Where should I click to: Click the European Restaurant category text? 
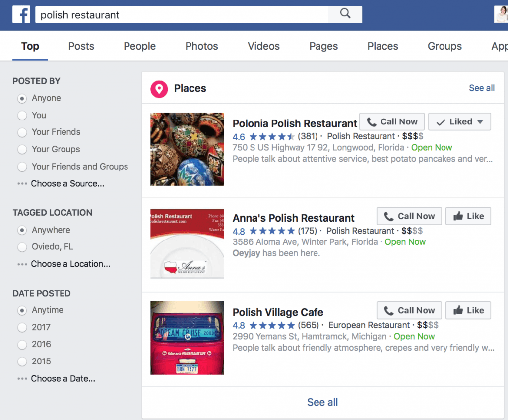point(369,325)
